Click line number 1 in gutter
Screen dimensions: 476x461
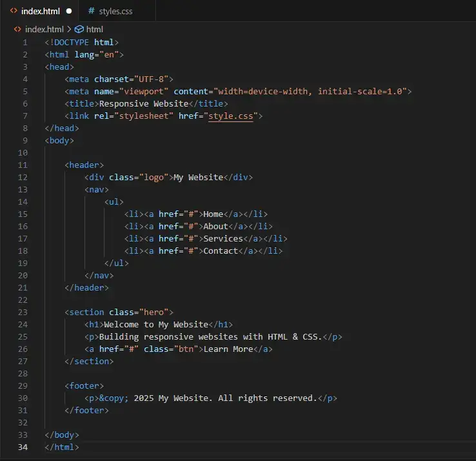coord(25,43)
